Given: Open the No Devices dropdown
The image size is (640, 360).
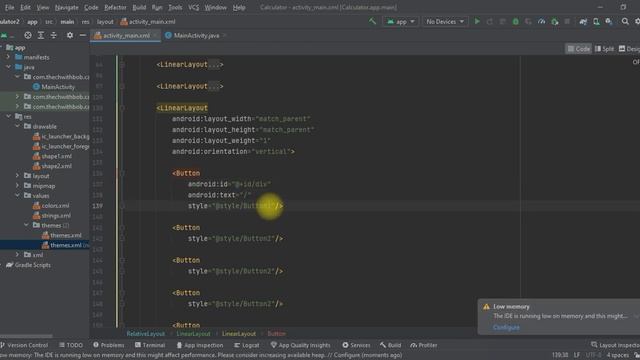Looking at the screenshot, I should point(444,21).
